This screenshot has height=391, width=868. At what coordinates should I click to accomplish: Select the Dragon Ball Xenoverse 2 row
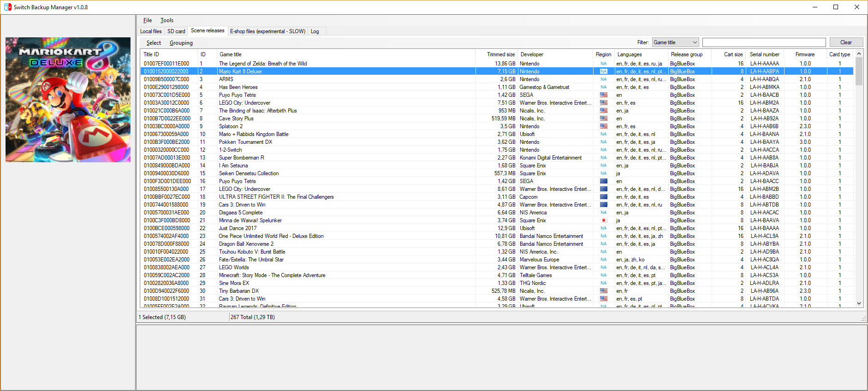coord(497,244)
